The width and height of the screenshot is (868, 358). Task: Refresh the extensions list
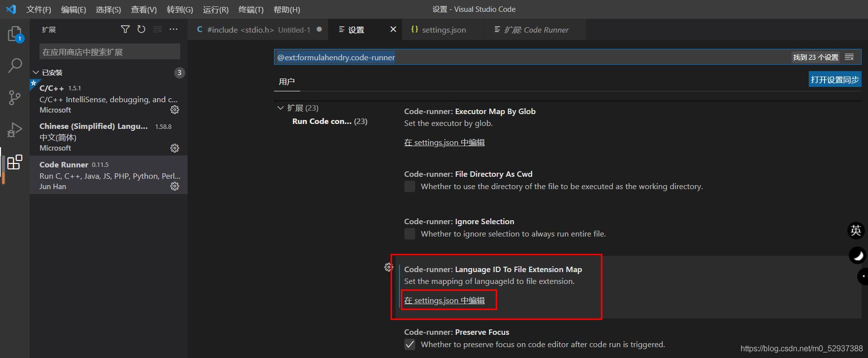point(141,30)
